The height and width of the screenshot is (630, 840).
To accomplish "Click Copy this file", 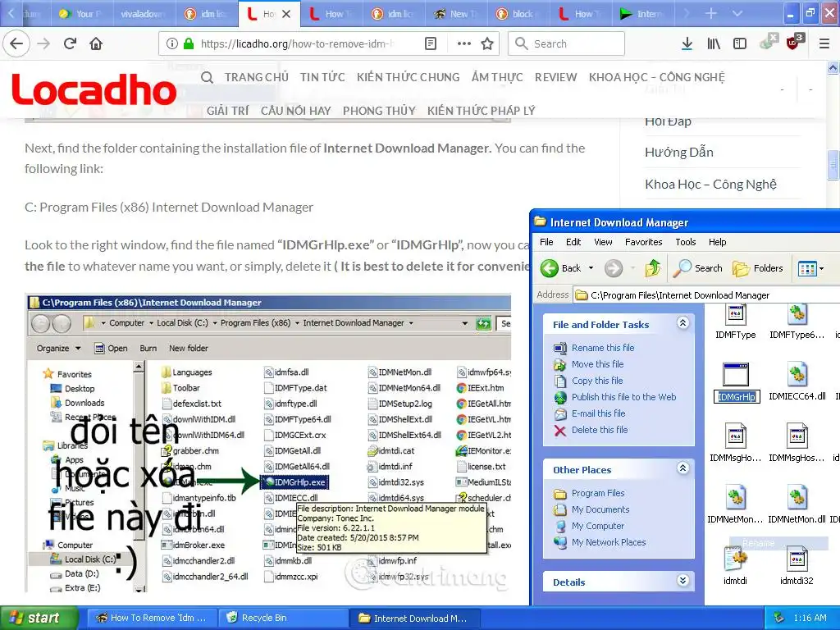I will [597, 381].
